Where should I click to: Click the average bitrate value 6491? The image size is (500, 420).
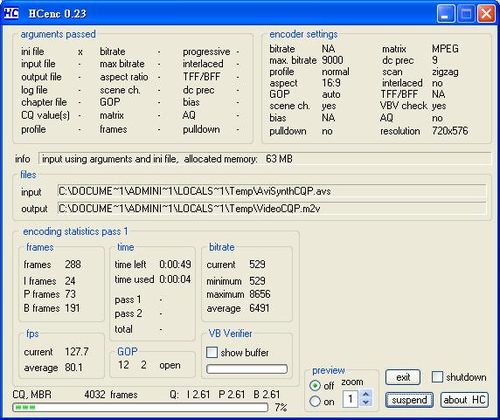coord(259,308)
